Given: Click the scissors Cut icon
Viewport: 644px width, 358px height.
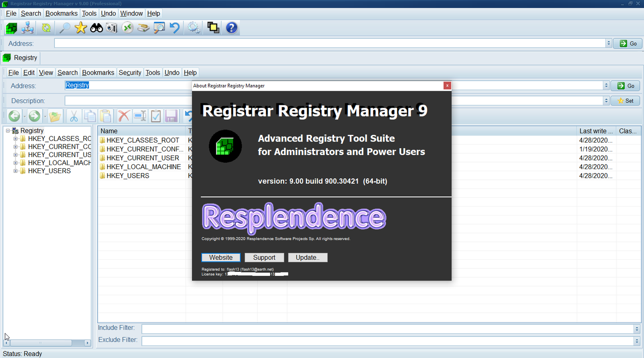Looking at the screenshot, I should [73, 116].
